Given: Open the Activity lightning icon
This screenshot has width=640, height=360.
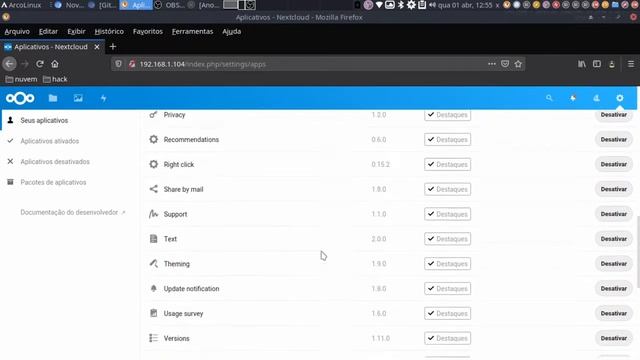Looking at the screenshot, I should coord(103,98).
